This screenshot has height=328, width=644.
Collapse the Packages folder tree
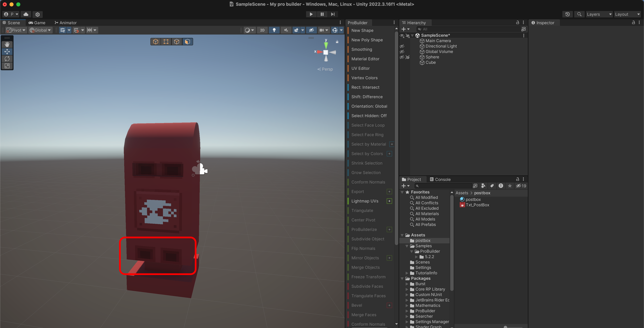[x=402, y=279]
